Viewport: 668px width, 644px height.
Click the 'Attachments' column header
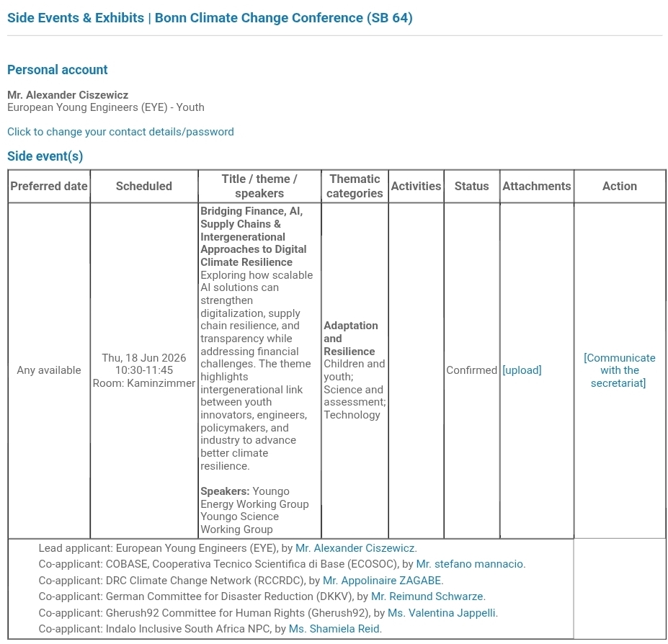[x=537, y=186]
